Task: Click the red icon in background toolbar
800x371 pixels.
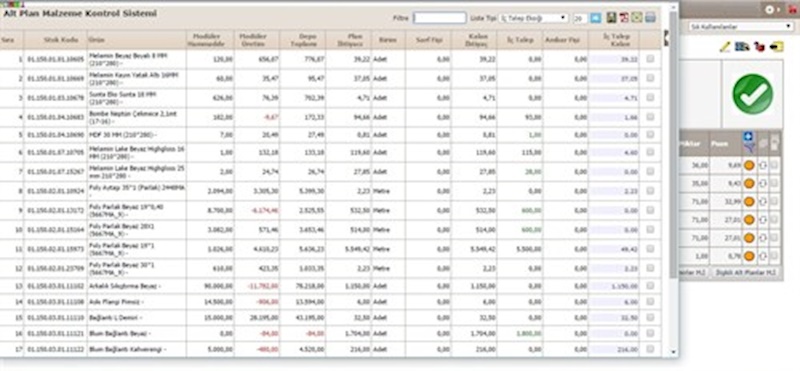Action: [x=760, y=47]
